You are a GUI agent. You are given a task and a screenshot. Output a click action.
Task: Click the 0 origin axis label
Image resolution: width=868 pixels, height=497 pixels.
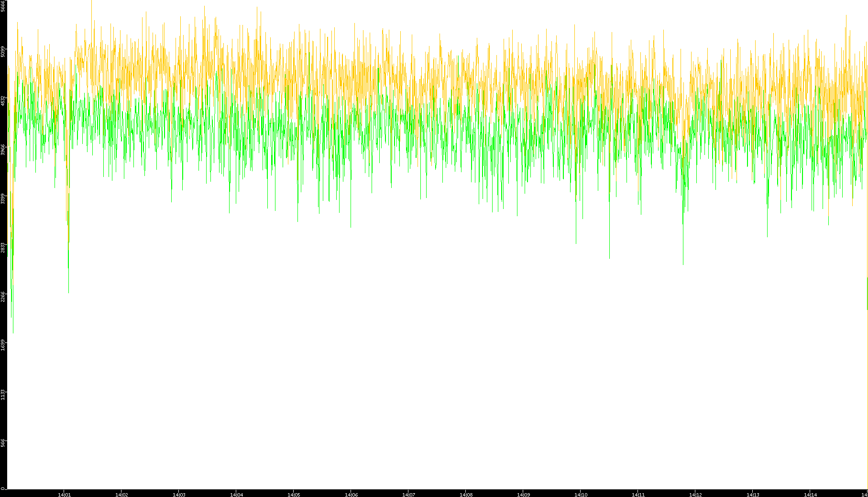point(2,488)
